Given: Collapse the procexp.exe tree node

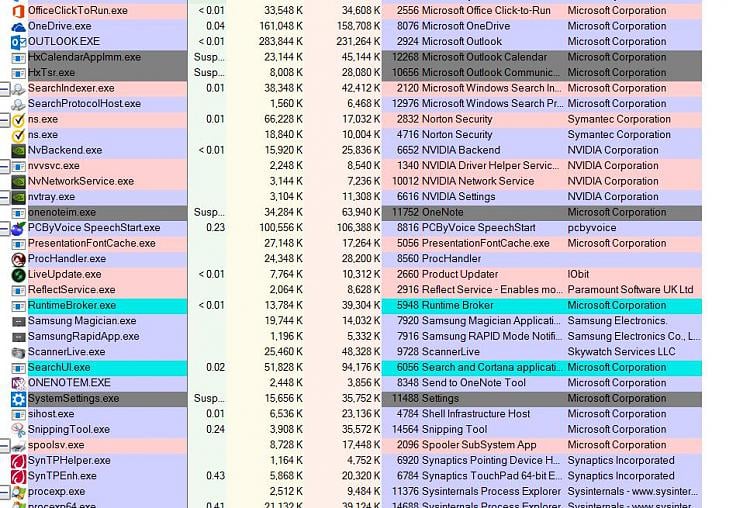Looking at the screenshot, I should (4, 492).
